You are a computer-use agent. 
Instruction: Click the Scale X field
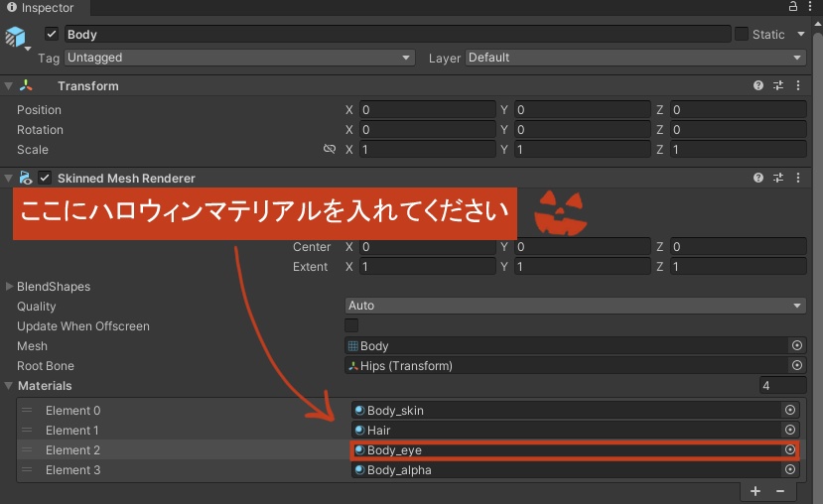(x=427, y=150)
